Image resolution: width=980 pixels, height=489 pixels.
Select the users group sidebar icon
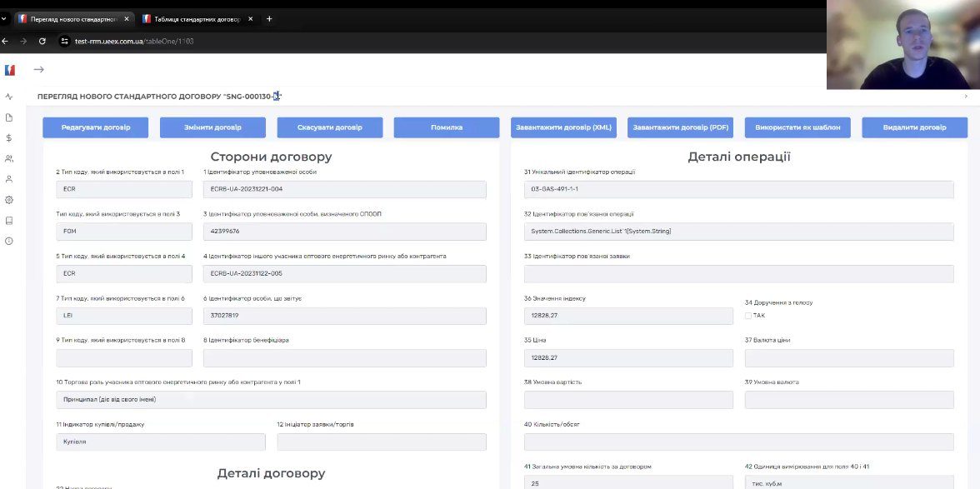click(x=9, y=158)
